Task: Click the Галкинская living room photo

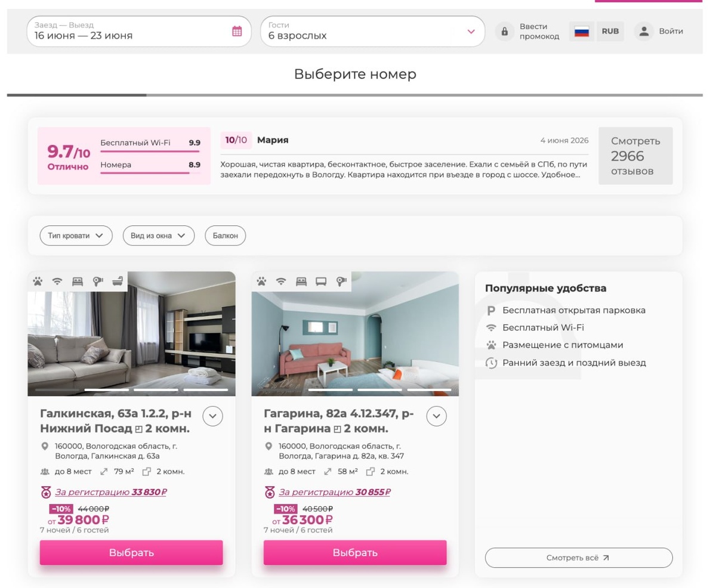Action: pos(131,334)
